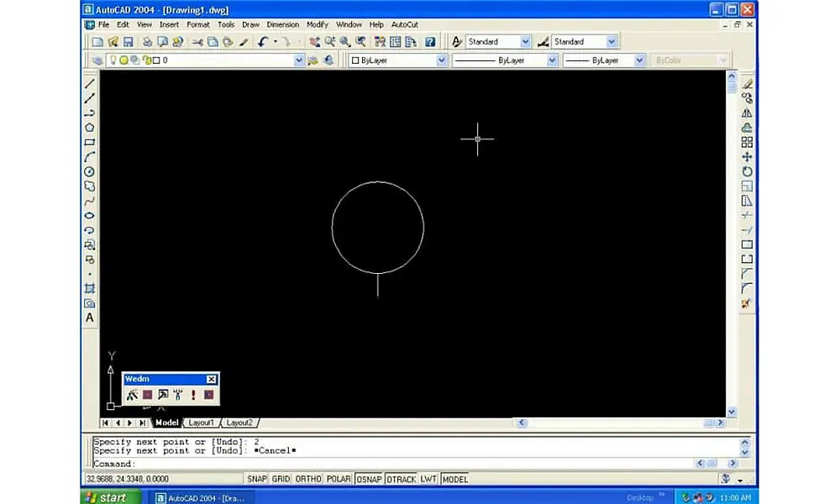Toggle OSNAP in status bar
Viewport: 840px width, 504px height.
[369, 479]
